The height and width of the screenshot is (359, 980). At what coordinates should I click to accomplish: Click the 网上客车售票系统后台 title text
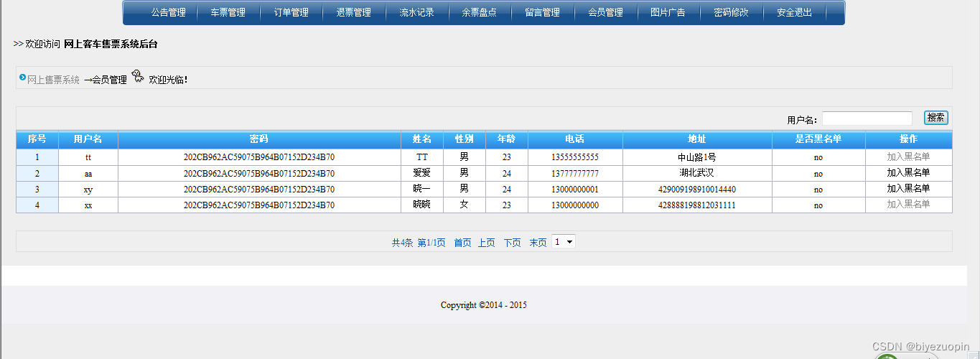click(x=111, y=44)
